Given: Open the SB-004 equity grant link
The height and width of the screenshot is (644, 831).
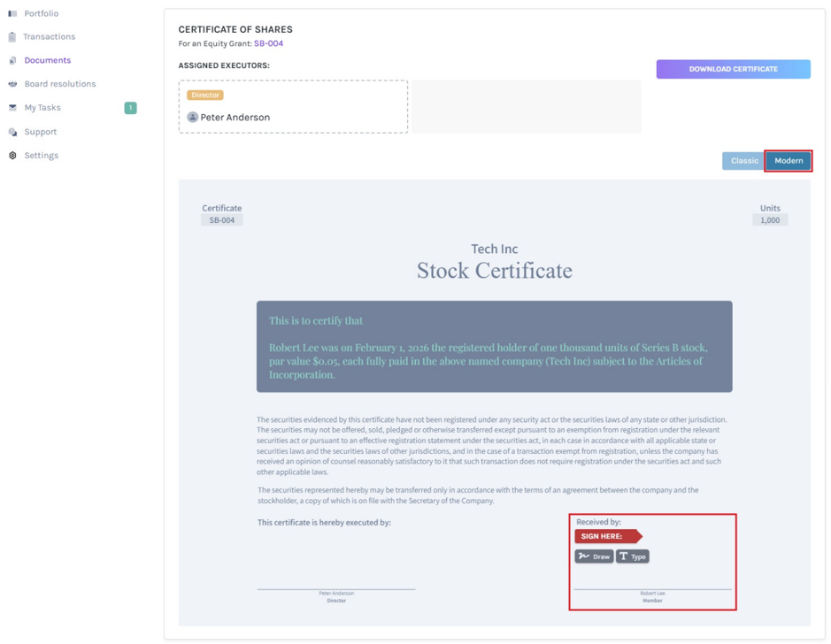Looking at the screenshot, I should tap(268, 43).
